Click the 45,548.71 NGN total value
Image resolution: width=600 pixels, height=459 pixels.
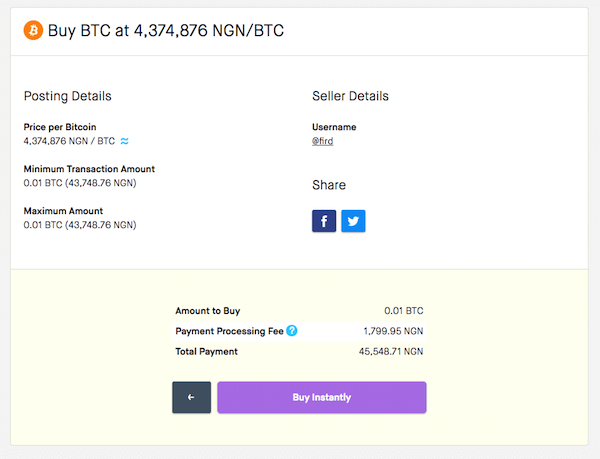click(x=391, y=352)
